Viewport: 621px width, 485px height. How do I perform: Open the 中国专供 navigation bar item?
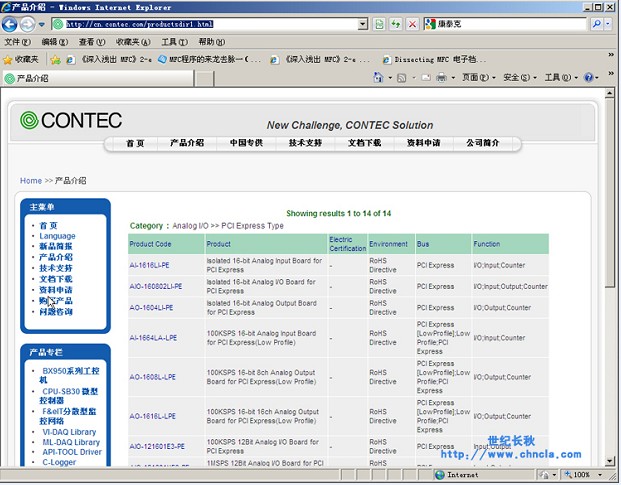[246, 143]
